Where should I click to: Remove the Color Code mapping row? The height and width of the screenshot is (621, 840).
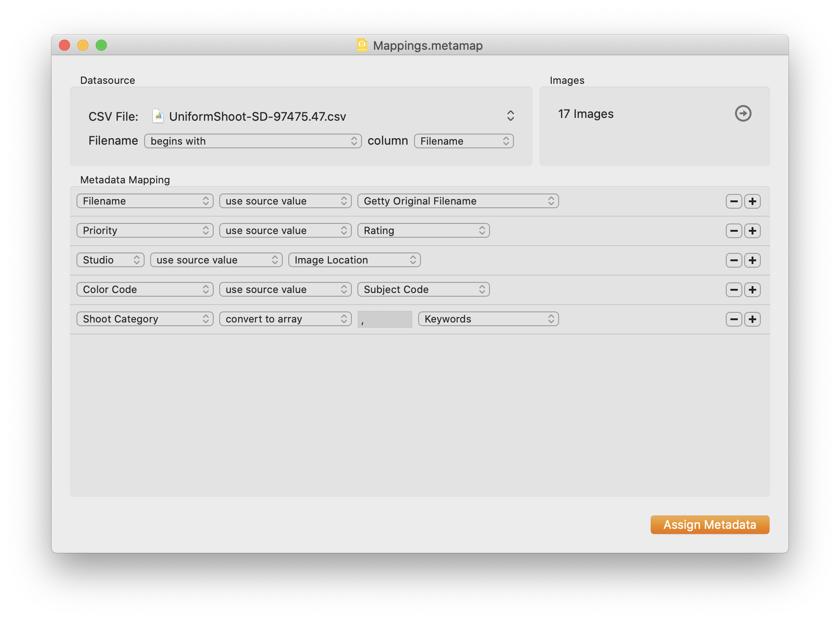click(734, 290)
